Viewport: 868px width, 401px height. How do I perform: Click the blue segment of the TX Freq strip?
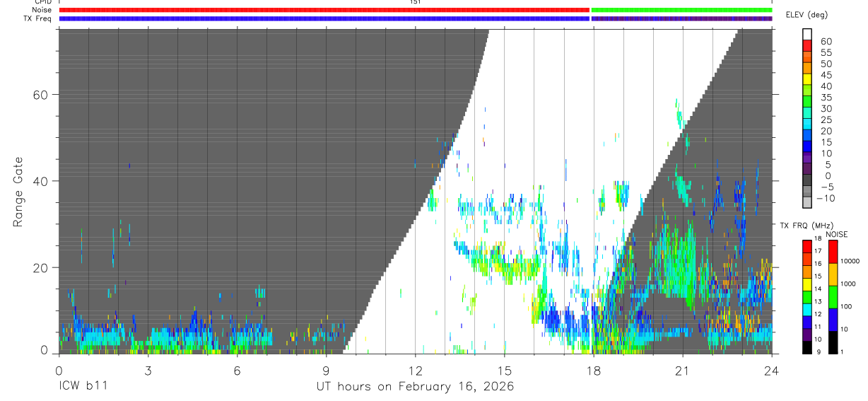point(324,18)
